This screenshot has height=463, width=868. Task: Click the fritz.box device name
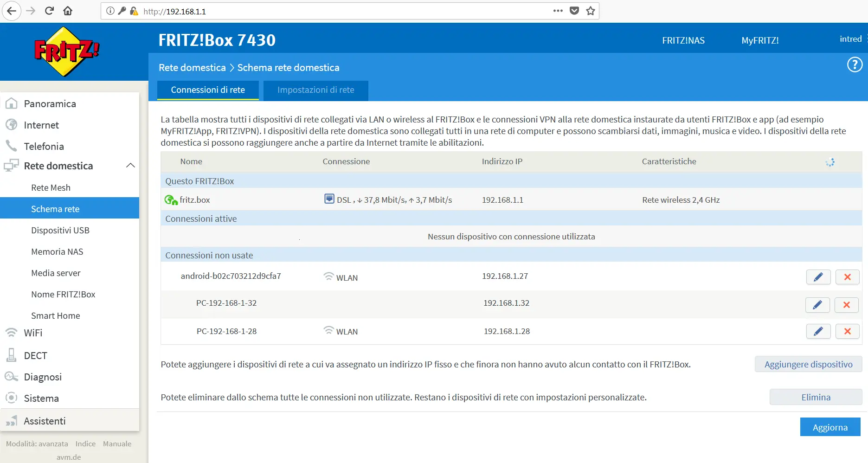[x=195, y=200]
